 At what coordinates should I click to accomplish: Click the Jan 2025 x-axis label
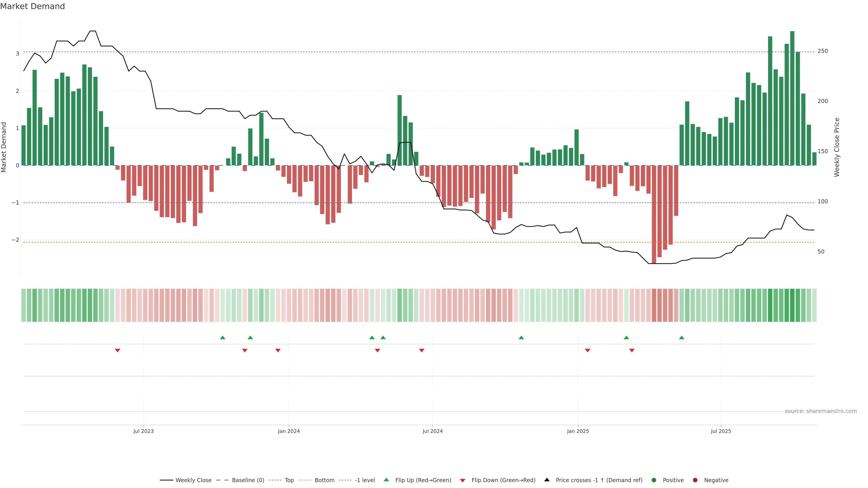(578, 431)
